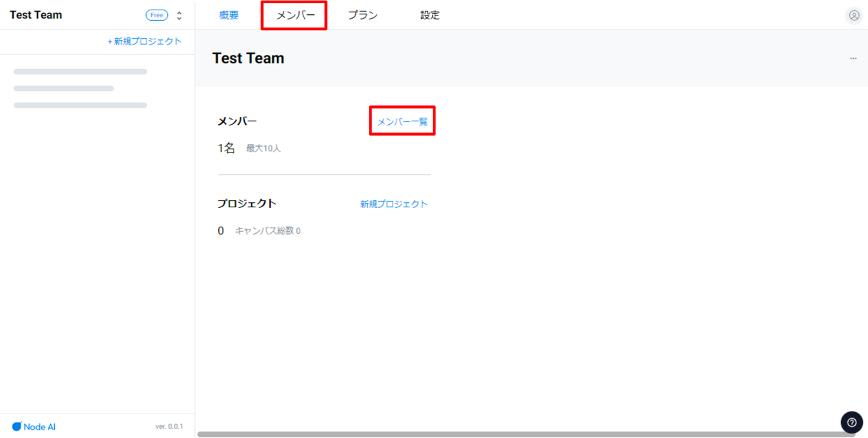Click the ver. 0.0.1 label
Viewport: 868px width, 438px height.
point(169,426)
